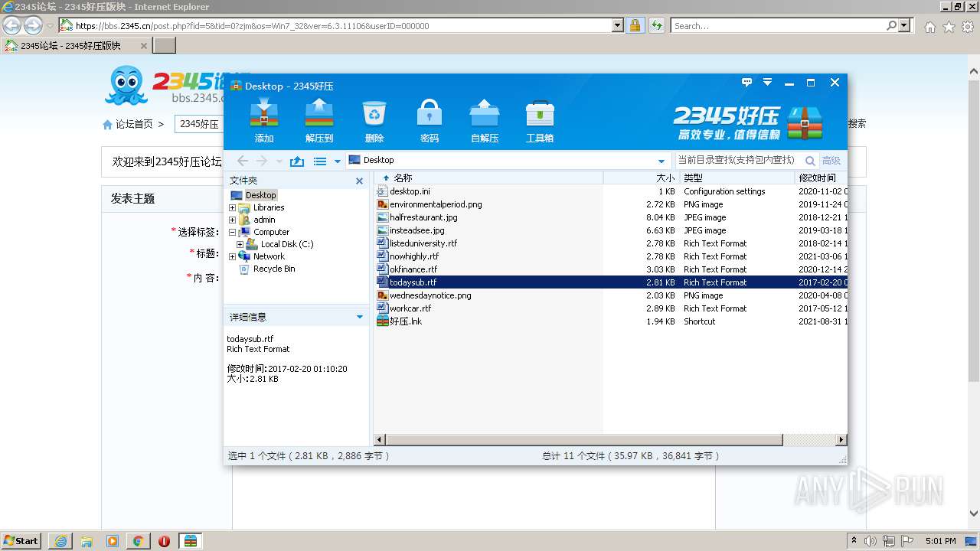Click the 解压到 (Extract to) icon

pos(319,121)
